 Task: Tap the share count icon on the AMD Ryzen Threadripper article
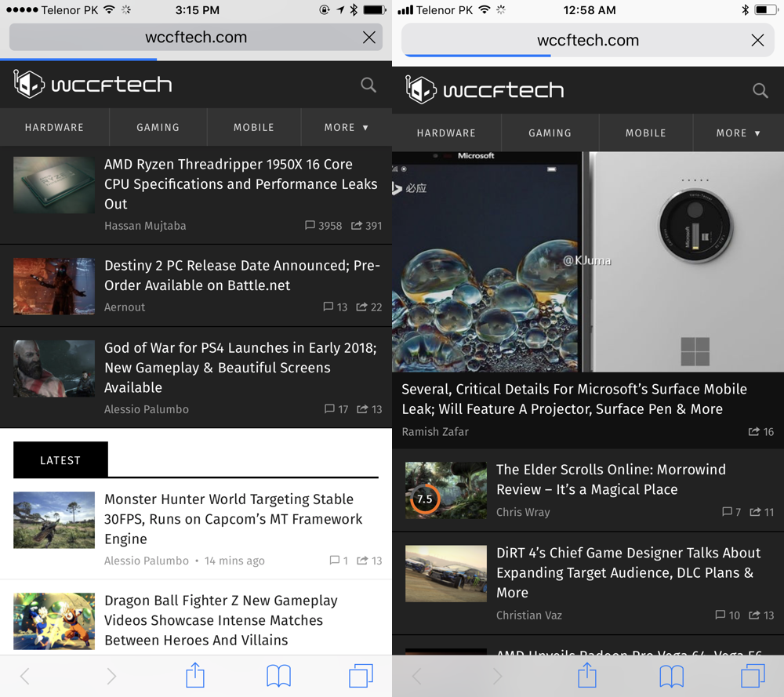357,226
